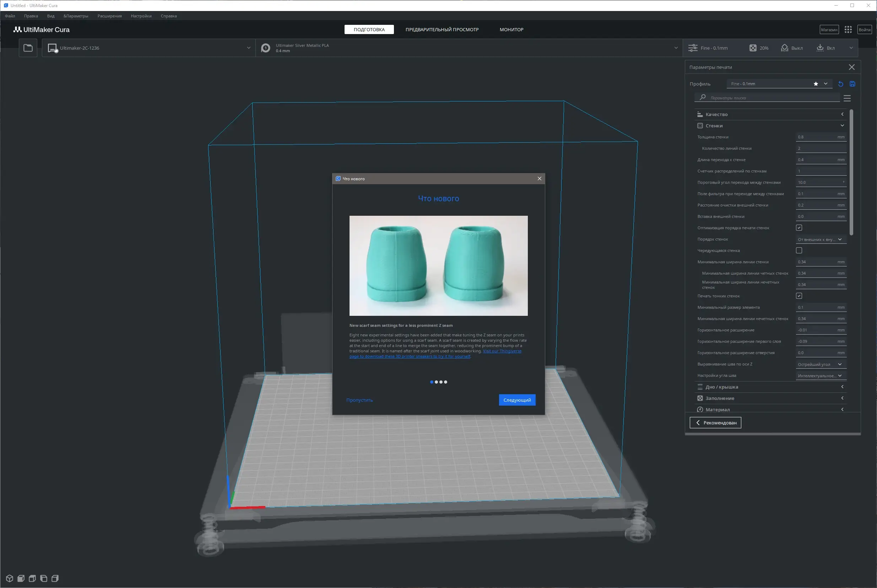Disable wall printing order optimization checkbox
The image size is (877, 588).
[799, 227]
